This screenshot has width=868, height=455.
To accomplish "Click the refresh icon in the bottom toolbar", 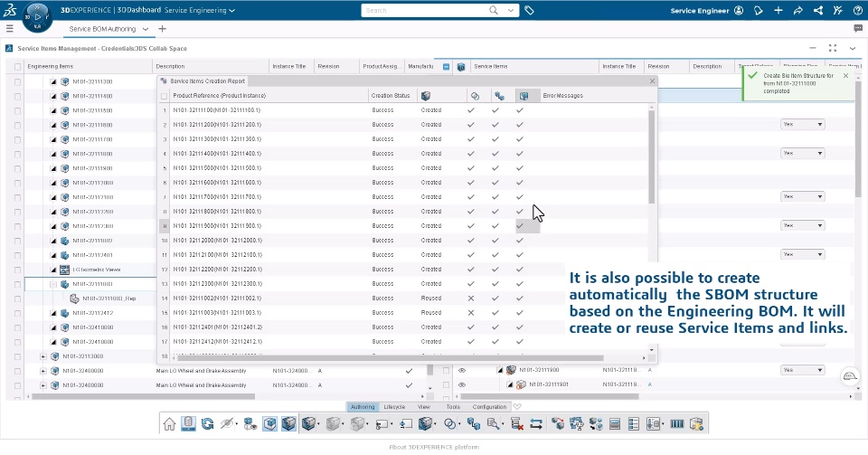I will (208, 424).
